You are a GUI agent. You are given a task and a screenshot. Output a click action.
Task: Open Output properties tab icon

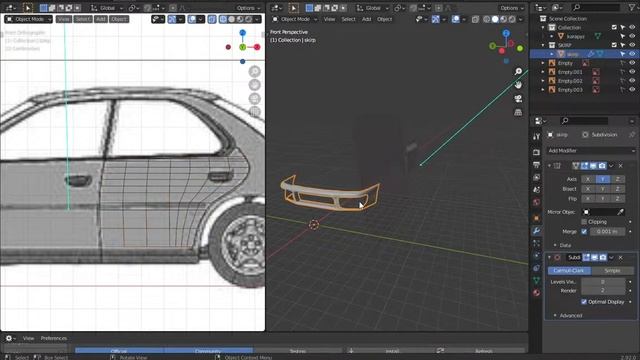(536, 164)
